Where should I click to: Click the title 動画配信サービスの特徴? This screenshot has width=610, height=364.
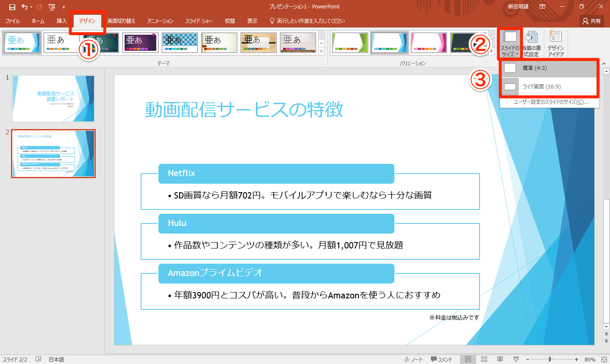pos(244,110)
